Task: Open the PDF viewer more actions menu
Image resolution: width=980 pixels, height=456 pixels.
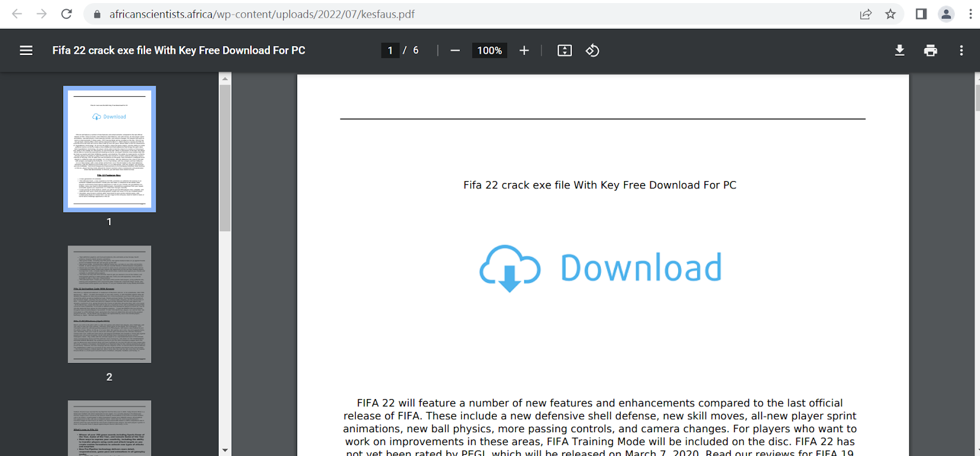Action: [962, 50]
